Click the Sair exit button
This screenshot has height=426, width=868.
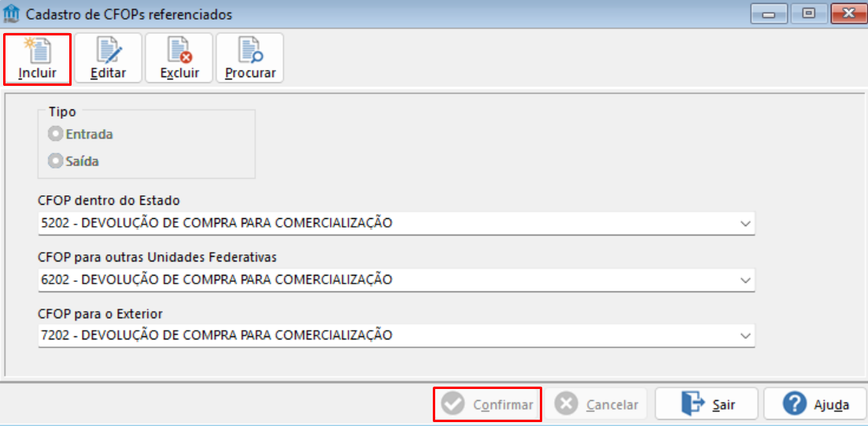pyautogui.click(x=707, y=405)
